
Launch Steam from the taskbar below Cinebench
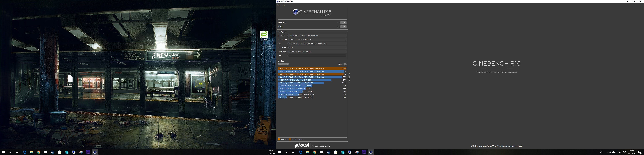329,152
